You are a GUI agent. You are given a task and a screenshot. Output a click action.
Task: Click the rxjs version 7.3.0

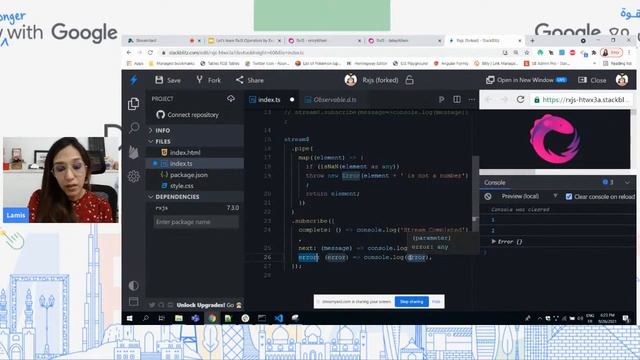point(233,208)
